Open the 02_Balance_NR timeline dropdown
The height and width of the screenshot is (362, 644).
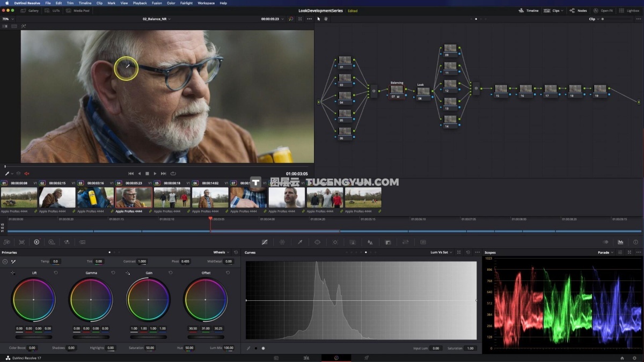pyautogui.click(x=157, y=19)
